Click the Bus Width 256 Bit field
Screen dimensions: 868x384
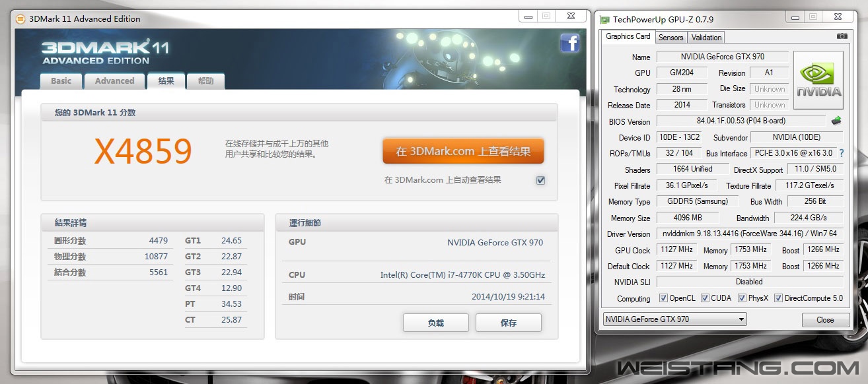coord(816,201)
